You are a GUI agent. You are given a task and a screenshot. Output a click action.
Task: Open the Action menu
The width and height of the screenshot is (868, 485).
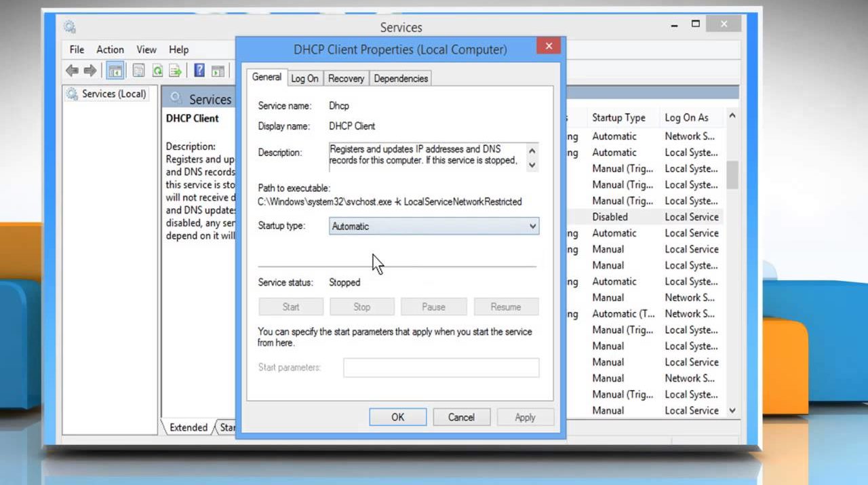[x=110, y=50]
